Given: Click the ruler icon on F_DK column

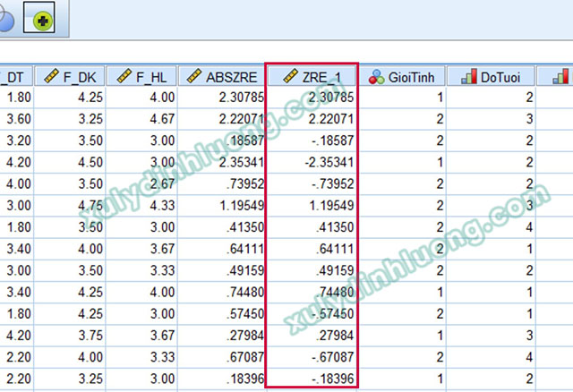Looking at the screenshot, I should pos(51,76).
